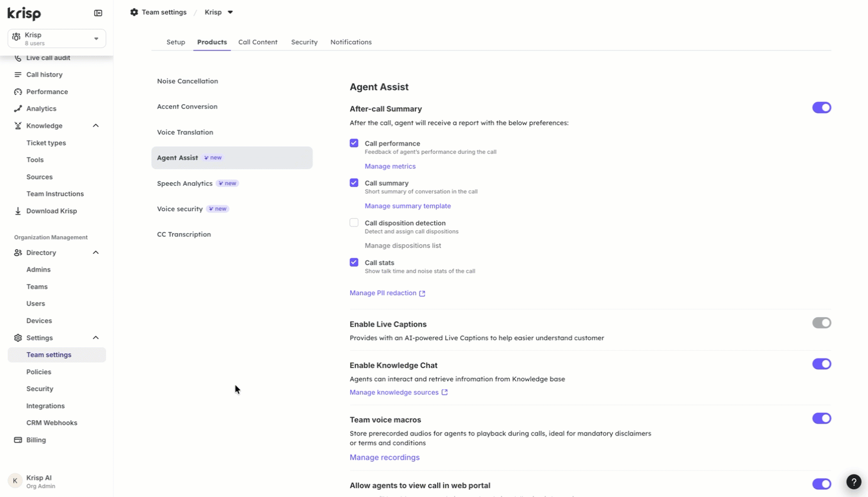Switch to the Setup tab
Screen dimensions: 868x497
coord(176,42)
